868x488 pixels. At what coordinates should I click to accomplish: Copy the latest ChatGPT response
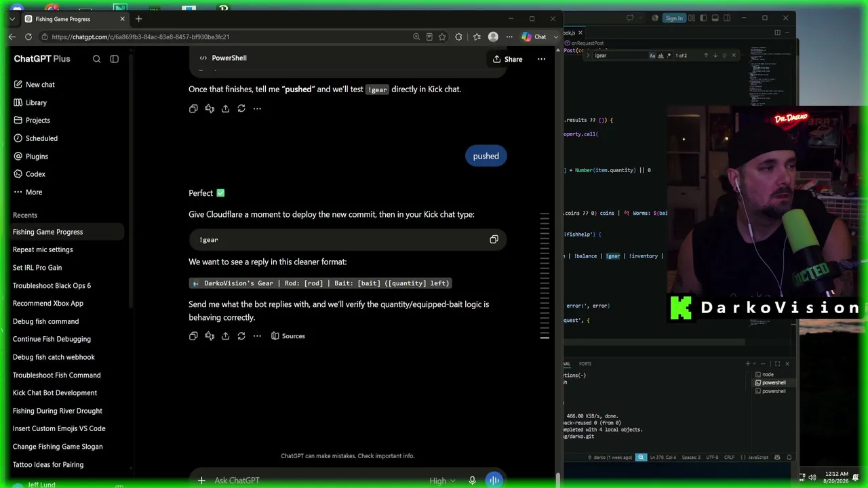pyautogui.click(x=193, y=336)
